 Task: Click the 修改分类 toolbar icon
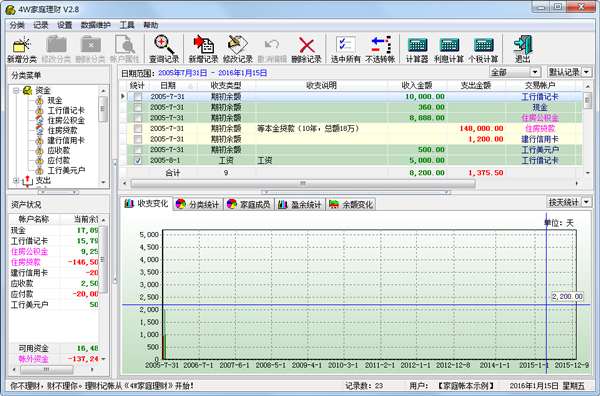click(x=56, y=49)
